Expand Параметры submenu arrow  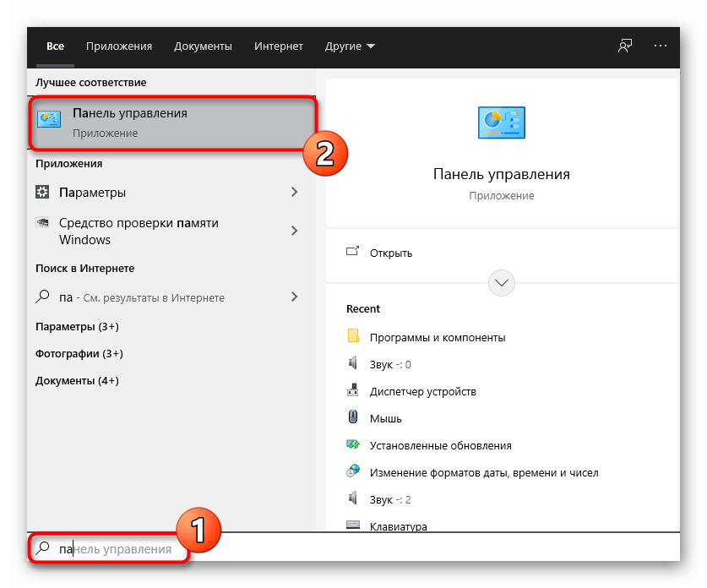(294, 193)
